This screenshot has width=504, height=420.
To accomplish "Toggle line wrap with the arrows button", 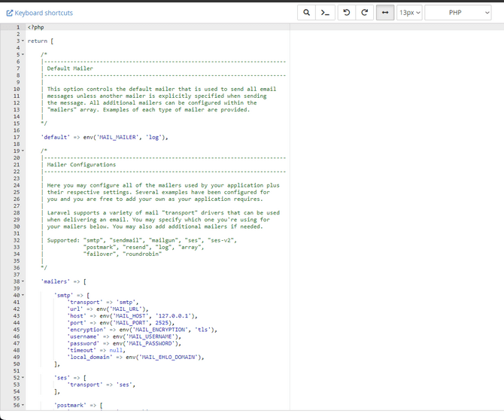I will pos(385,13).
